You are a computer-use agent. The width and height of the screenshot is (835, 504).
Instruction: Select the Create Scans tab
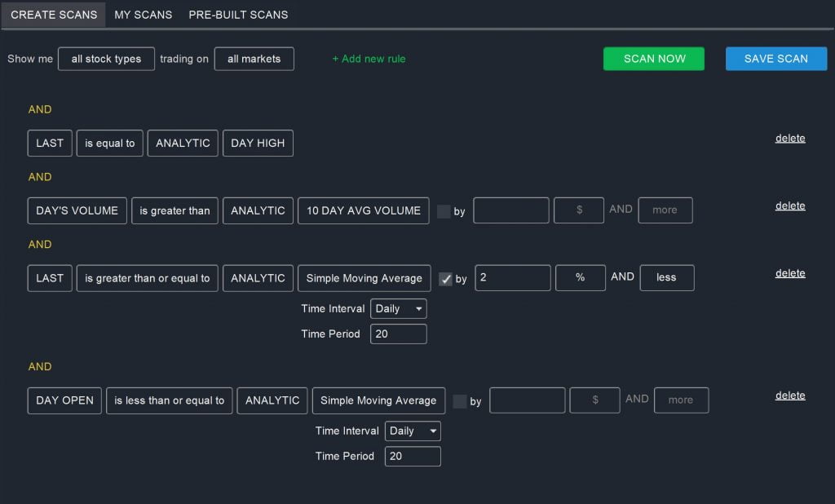[54, 15]
